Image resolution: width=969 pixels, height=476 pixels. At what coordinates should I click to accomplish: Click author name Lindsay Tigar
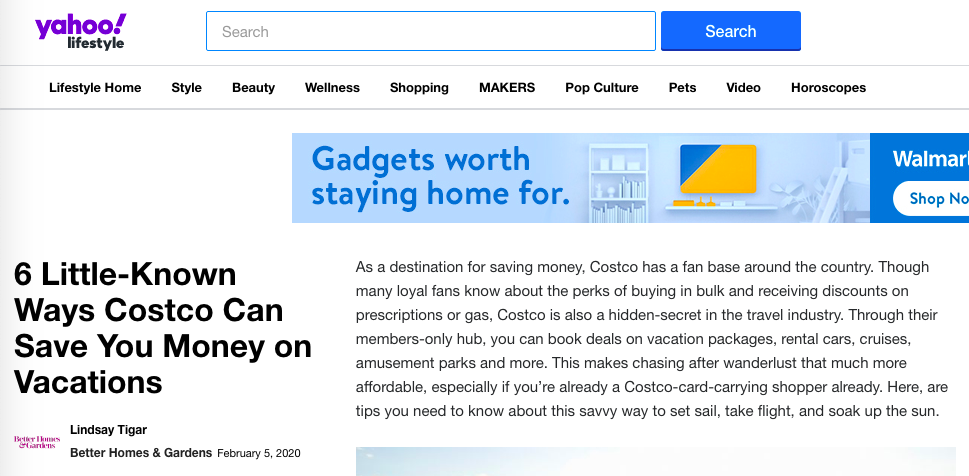click(x=108, y=430)
